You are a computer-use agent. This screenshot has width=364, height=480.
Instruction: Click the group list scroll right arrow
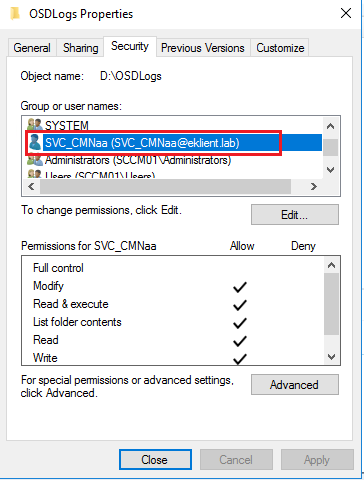(x=314, y=186)
